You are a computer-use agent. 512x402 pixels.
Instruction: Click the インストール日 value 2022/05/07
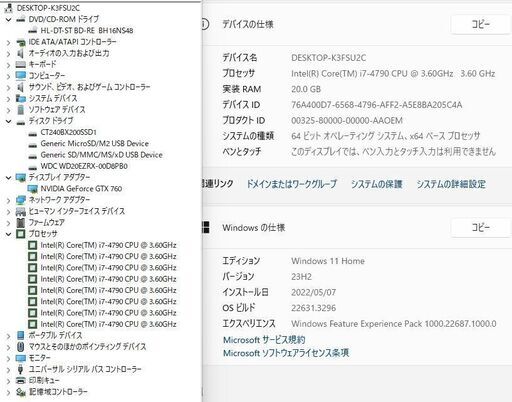pos(313,292)
